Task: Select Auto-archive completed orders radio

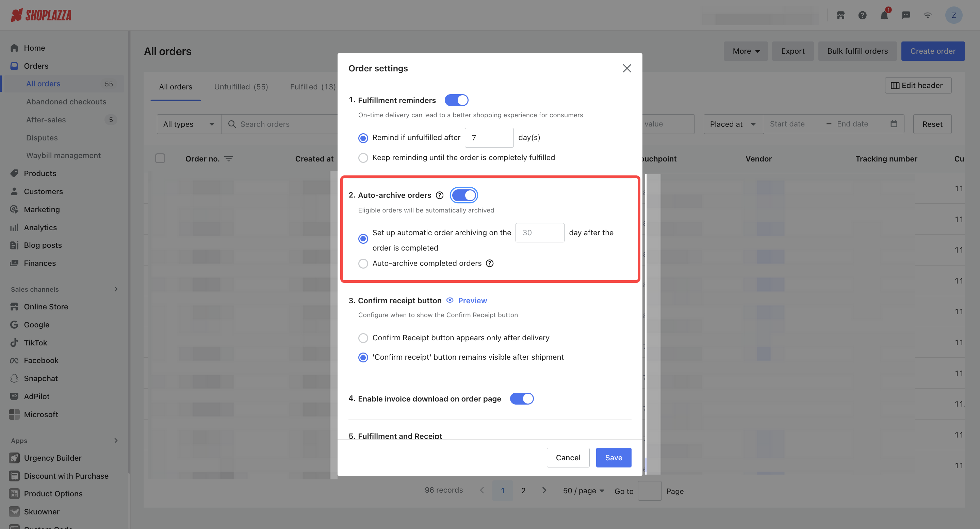Action: point(363,263)
